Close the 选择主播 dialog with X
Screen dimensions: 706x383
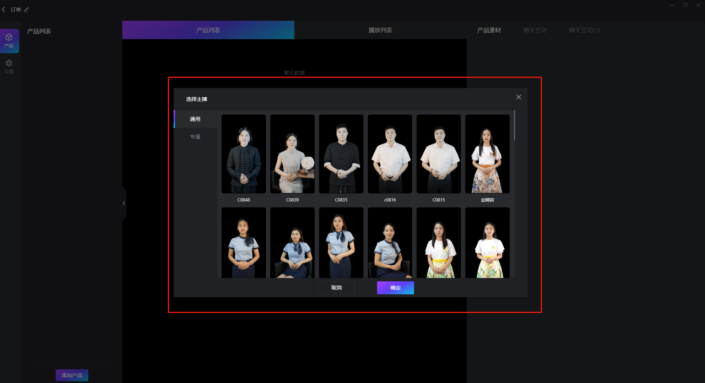[x=518, y=97]
